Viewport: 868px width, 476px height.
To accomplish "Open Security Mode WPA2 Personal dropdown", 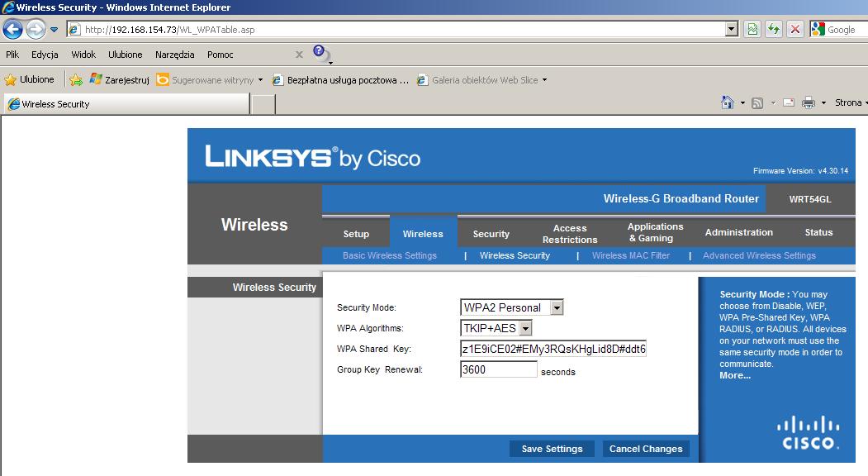I will click(x=511, y=307).
